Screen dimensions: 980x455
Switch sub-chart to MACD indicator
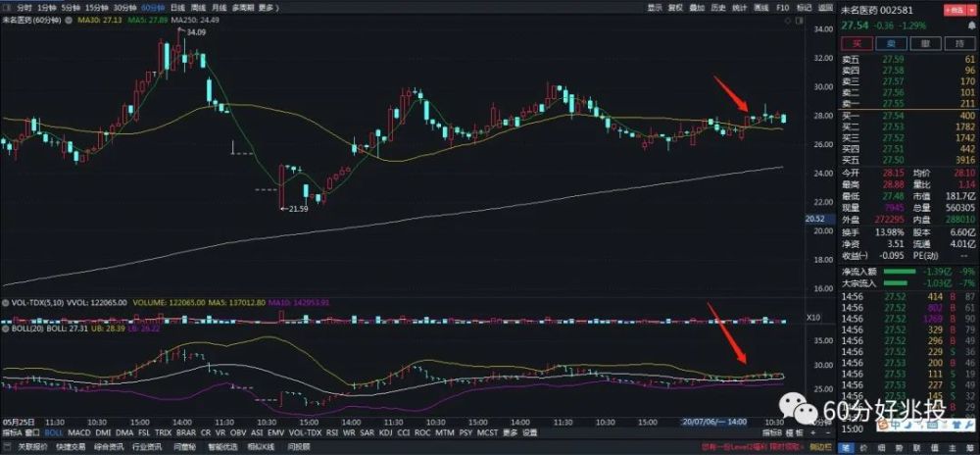tap(79, 432)
